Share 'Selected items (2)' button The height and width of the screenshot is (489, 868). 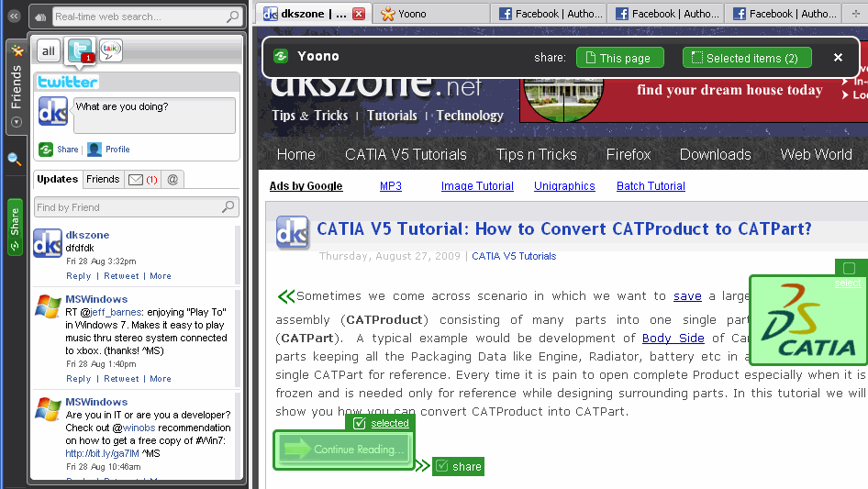pos(747,58)
